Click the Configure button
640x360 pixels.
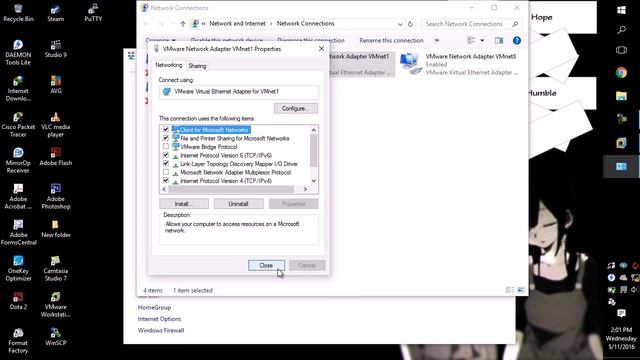point(296,108)
